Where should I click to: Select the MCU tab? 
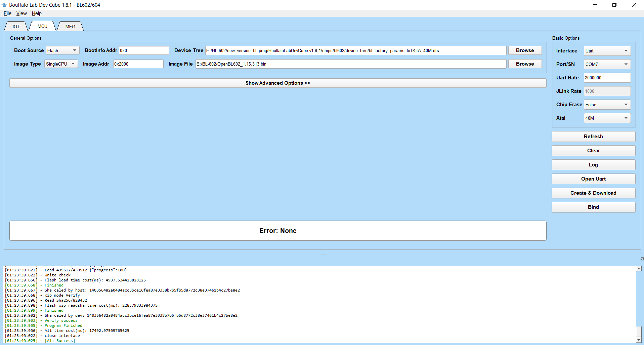42,26
